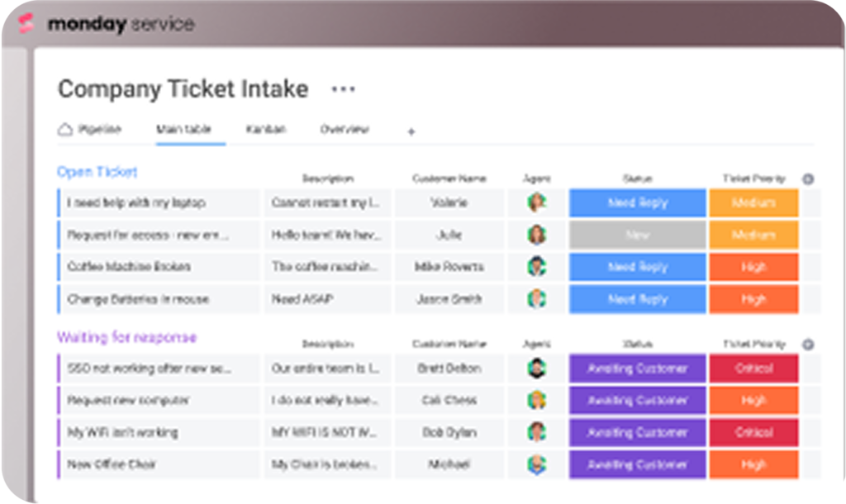
Task: Click Description header in Waiting for response group
Action: pos(327,344)
